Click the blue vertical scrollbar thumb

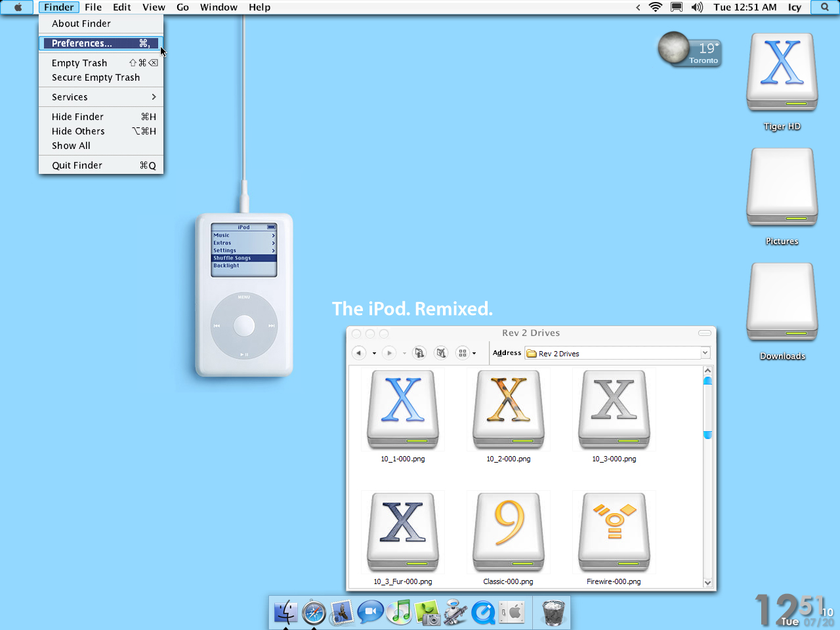(707, 408)
